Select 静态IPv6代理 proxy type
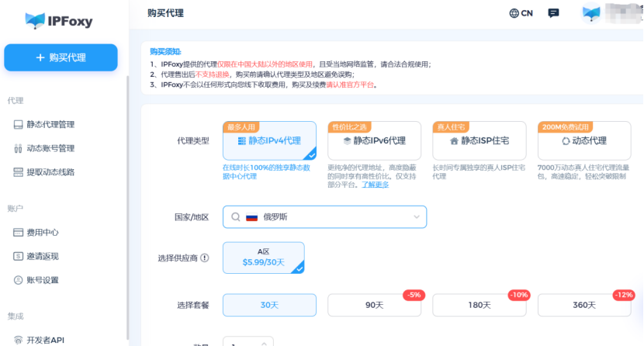The width and height of the screenshot is (644, 346). [374, 140]
